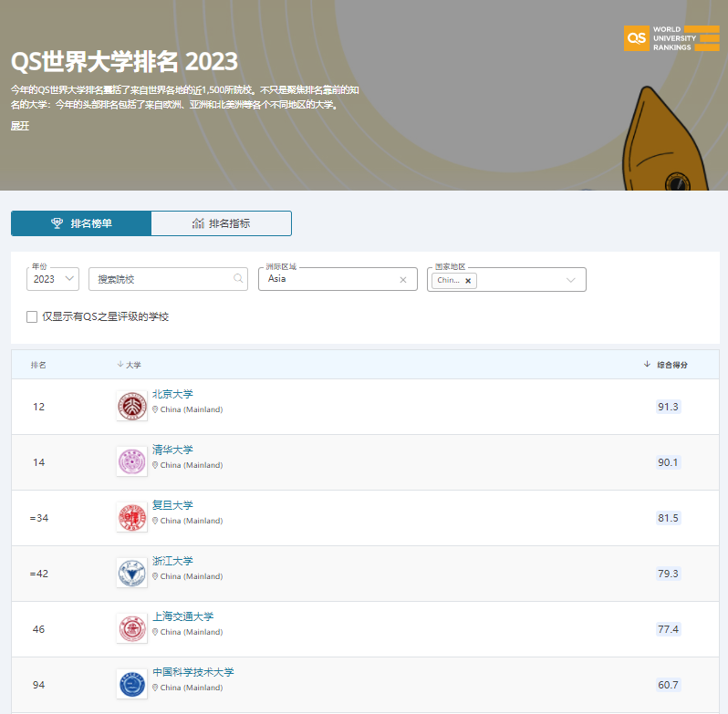Viewport: 728px width, 714px height.
Task: Click rank =42 in the table
Action: pos(39,574)
